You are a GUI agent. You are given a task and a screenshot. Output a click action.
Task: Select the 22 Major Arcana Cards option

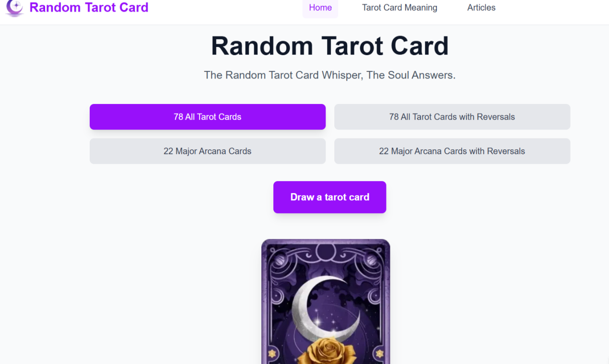(208, 151)
